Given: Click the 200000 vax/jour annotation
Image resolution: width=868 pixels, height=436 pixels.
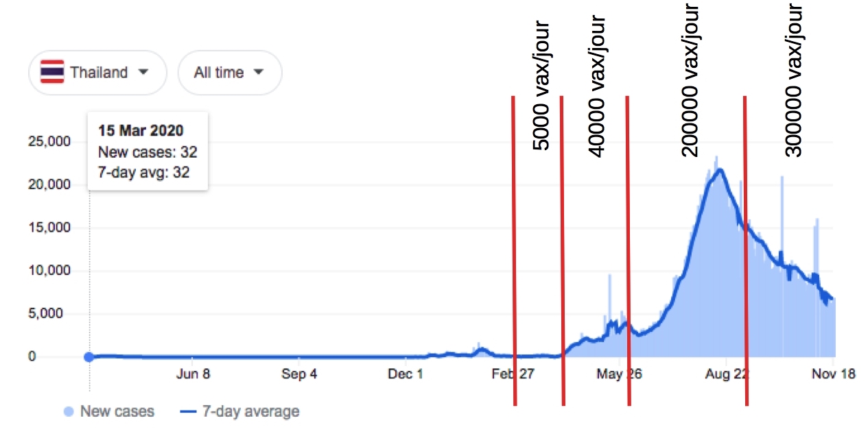Looking at the screenshot, I should click(x=689, y=79).
